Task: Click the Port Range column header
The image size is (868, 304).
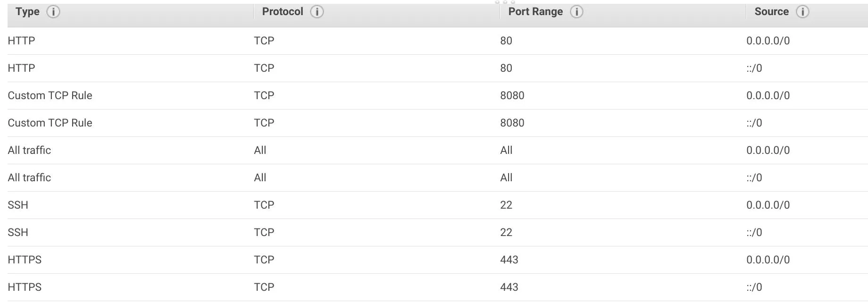Action: coord(535,12)
